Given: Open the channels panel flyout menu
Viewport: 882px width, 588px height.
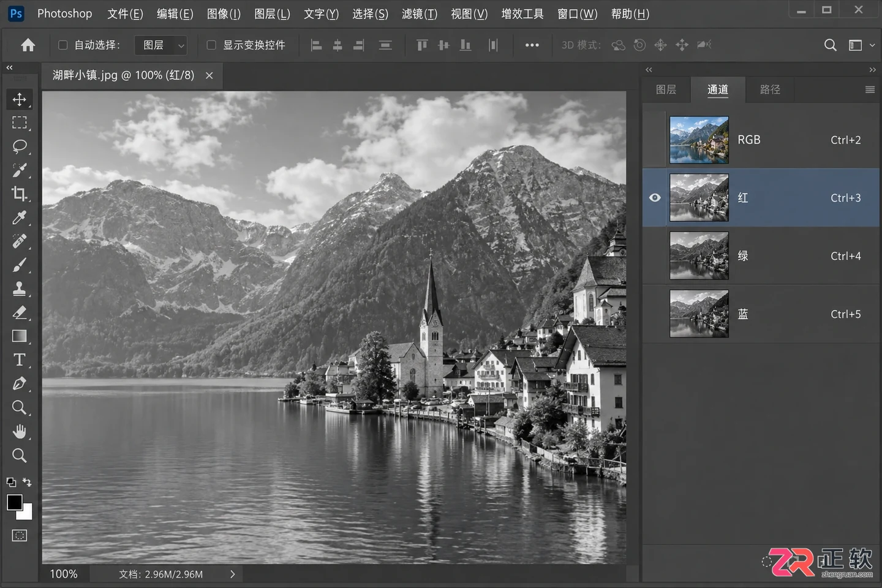Looking at the screenshot, I should (870, 89).
